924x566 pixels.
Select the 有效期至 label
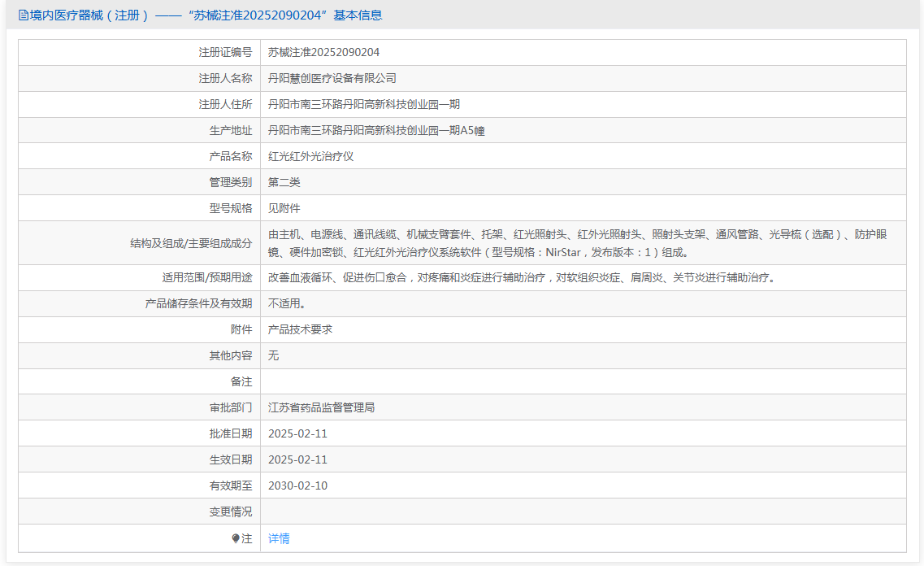pos(231,485)
